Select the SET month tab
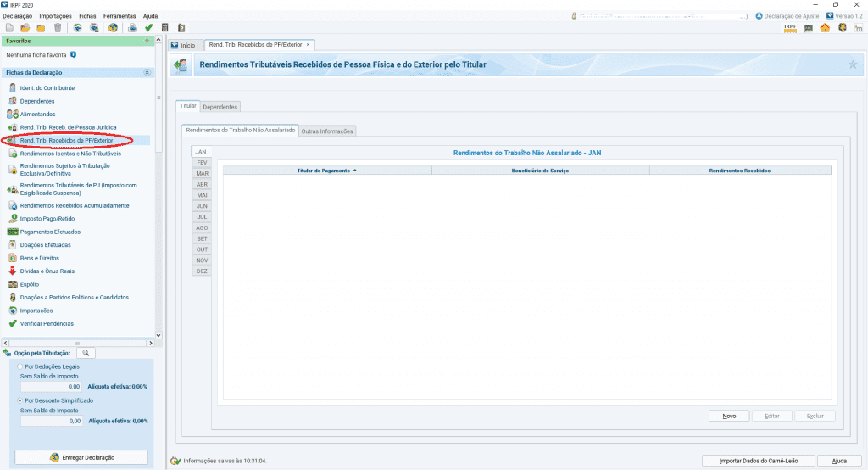868x470 pixels. [202, 239]
